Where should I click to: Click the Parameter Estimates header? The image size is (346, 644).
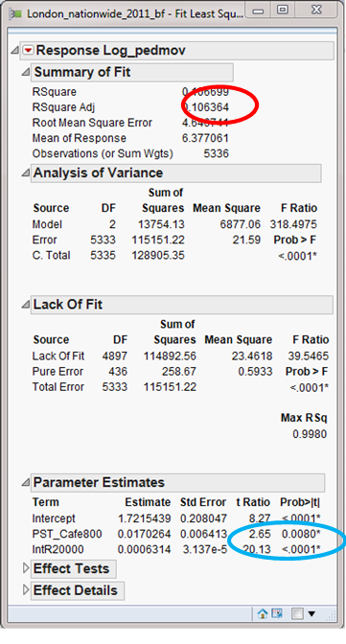[177, 483]
